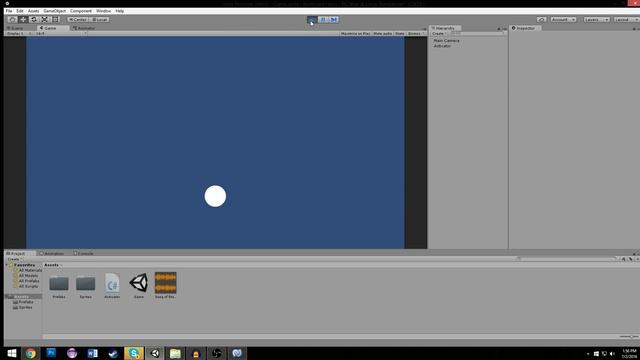Click the Project panel search field

[x=567, y=259]
